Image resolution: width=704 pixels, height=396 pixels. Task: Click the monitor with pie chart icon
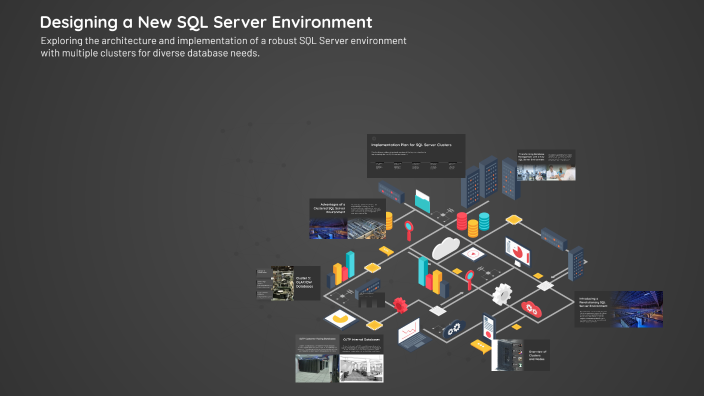pyautogui.click(x=518, y=252)
